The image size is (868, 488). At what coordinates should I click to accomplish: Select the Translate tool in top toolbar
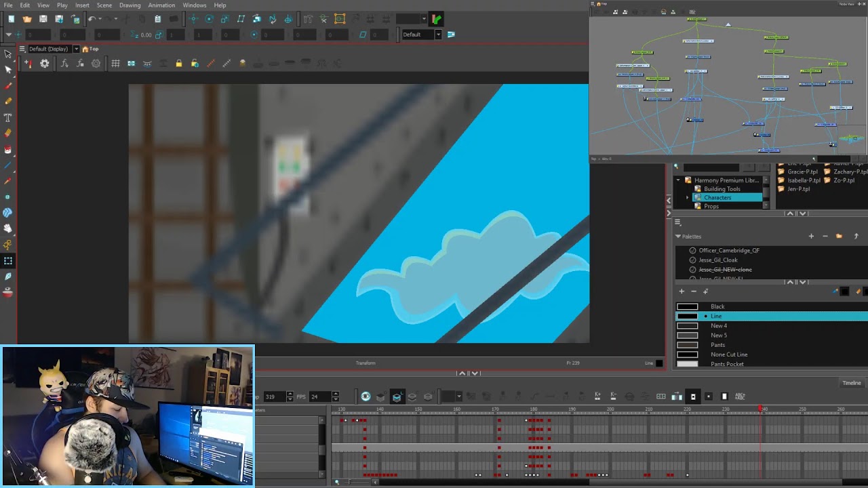click(x=193, y=19)
